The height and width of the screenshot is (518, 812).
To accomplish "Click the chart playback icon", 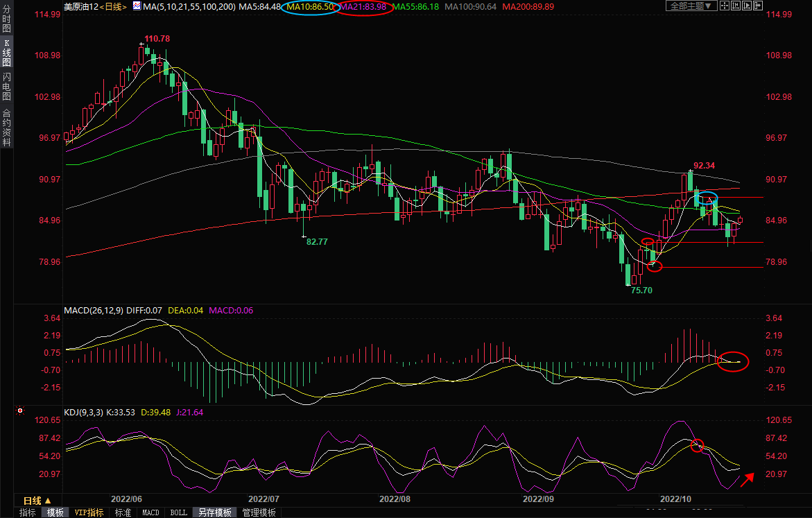I will click(x=747, y=6).
